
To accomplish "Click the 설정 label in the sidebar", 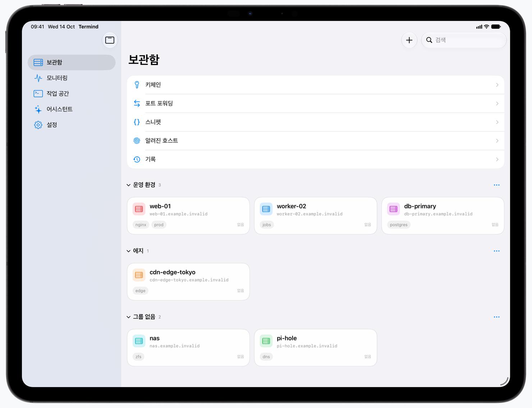I will click(x=52, y=125).
